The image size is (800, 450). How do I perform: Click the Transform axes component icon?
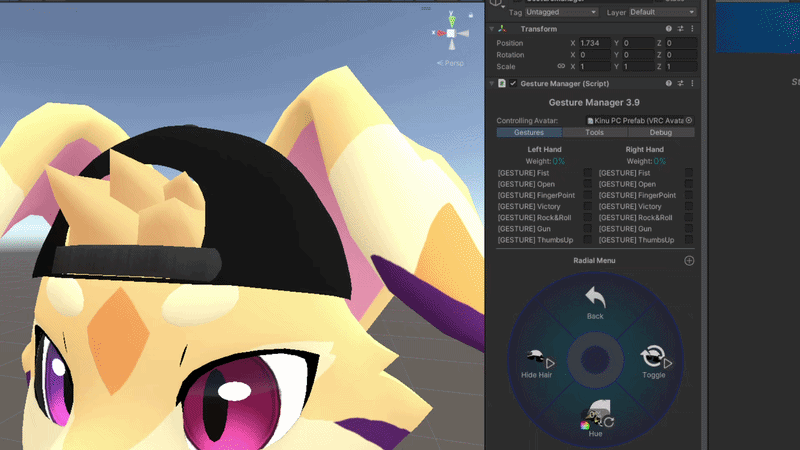502,29
